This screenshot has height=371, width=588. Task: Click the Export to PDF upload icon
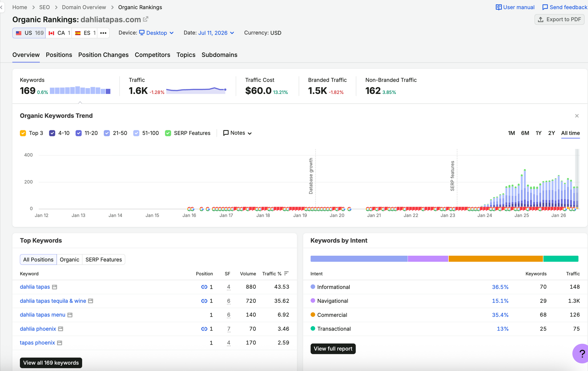click(541, 19)
